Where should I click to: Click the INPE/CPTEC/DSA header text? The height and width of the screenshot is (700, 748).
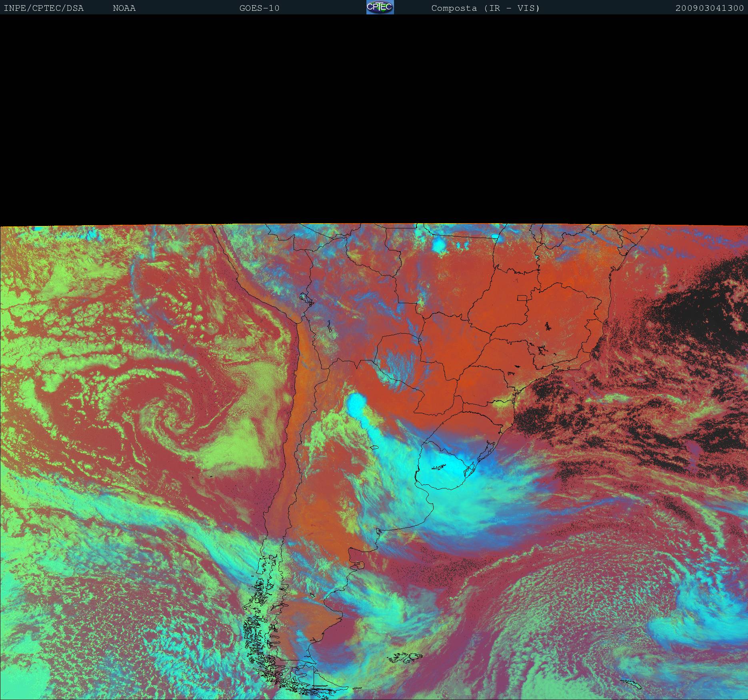click(x=44, y=8)
